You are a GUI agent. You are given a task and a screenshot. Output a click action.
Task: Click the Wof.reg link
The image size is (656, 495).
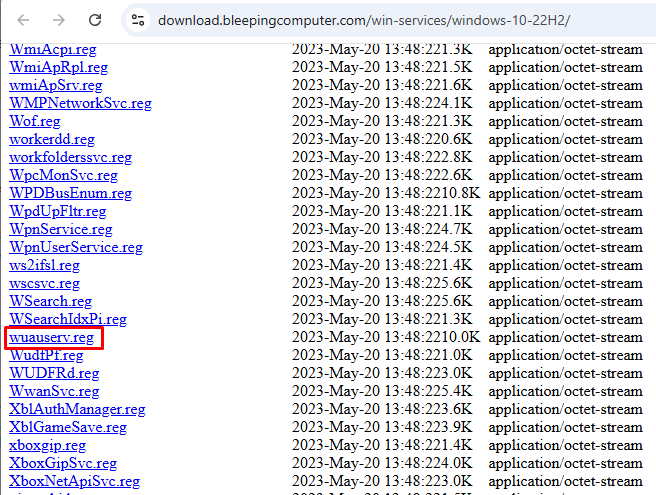pyautogui.click(x=35, y=121)
